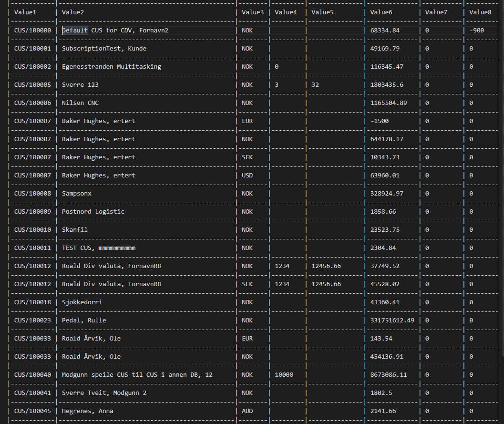The image size is (504, 424).
Task: Click SEK in the Baker Hughes row
Action: pos(247,157)
